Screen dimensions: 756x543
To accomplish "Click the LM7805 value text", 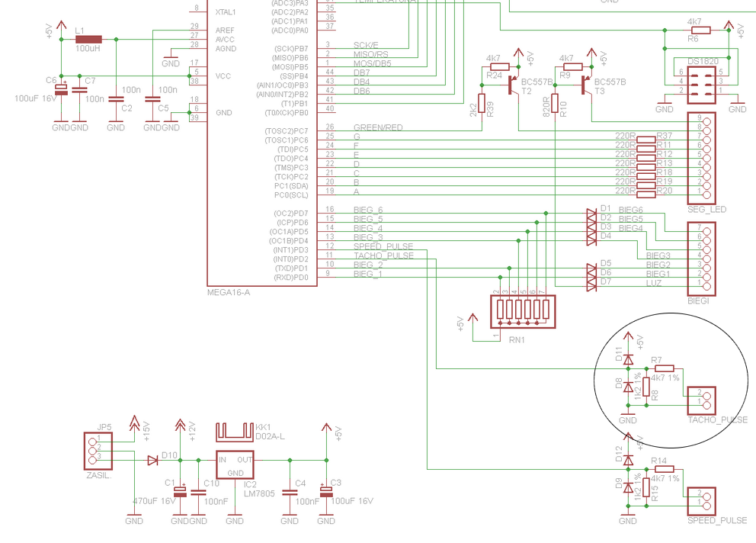I will tap(259, 493).
